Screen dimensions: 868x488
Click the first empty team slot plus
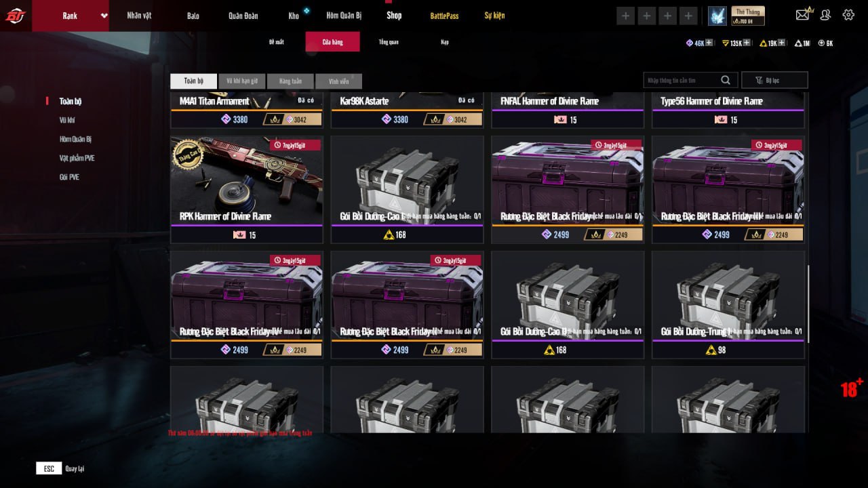point(626,16)
